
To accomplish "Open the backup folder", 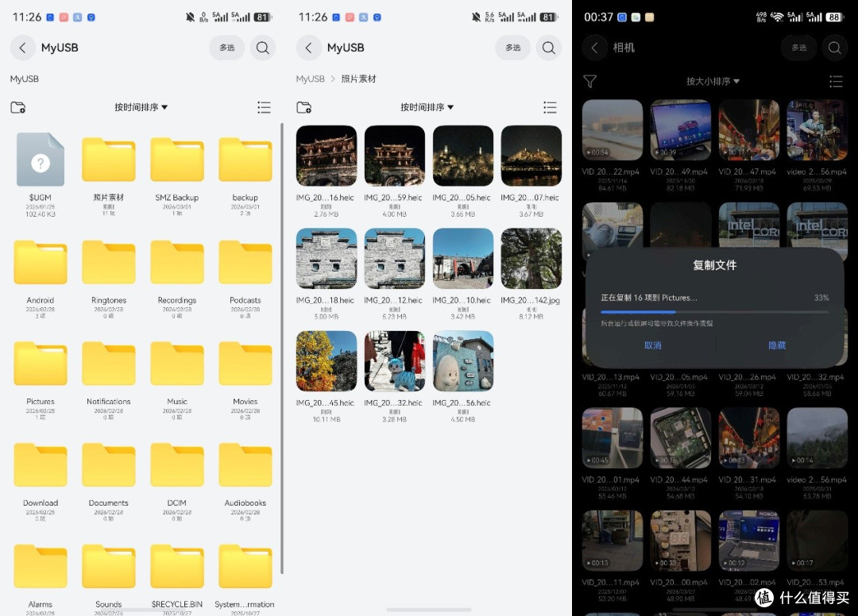I will pyautogui.click(x=245, y=160).
